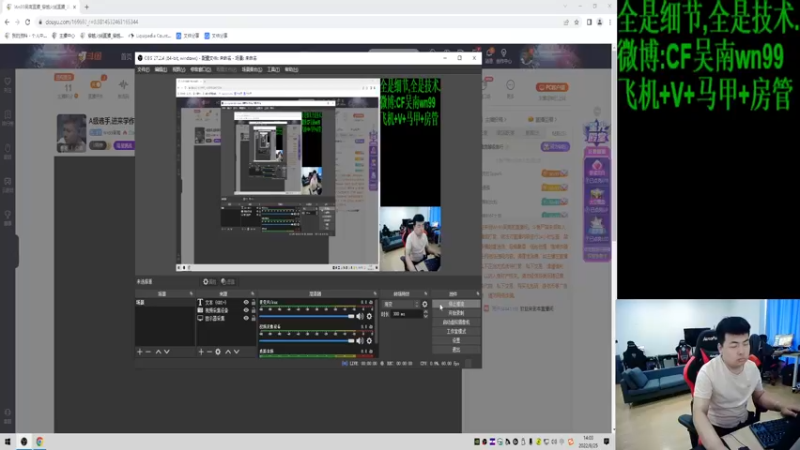Screen dimensions: 800x450
Task: Click the Chrome address bar URL
Action: pyautogui.click(x=92, y=22)
